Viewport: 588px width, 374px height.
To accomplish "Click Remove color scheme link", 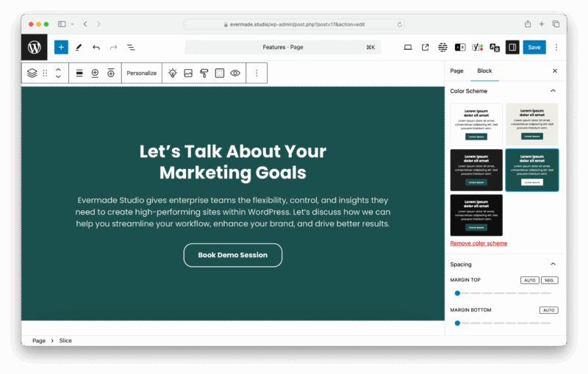I will click(478, 243).
